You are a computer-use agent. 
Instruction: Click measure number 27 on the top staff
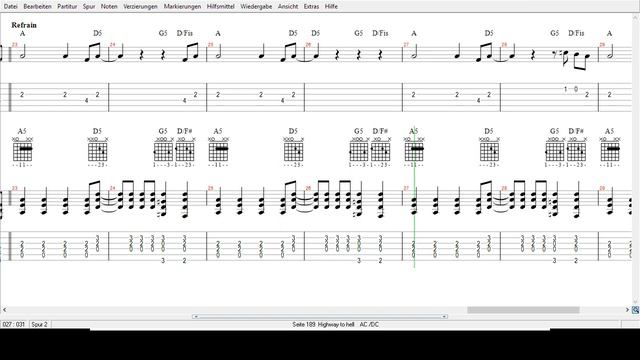[406, 44]
